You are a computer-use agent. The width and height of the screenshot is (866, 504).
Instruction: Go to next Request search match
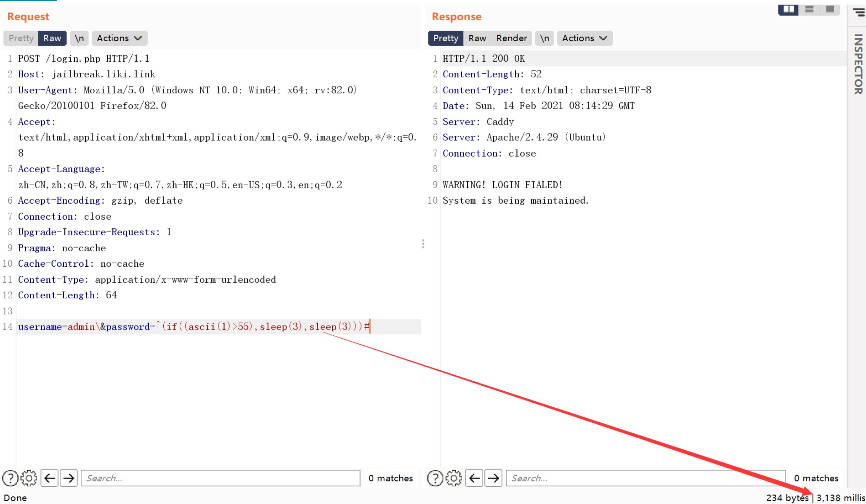coord(69,478)
